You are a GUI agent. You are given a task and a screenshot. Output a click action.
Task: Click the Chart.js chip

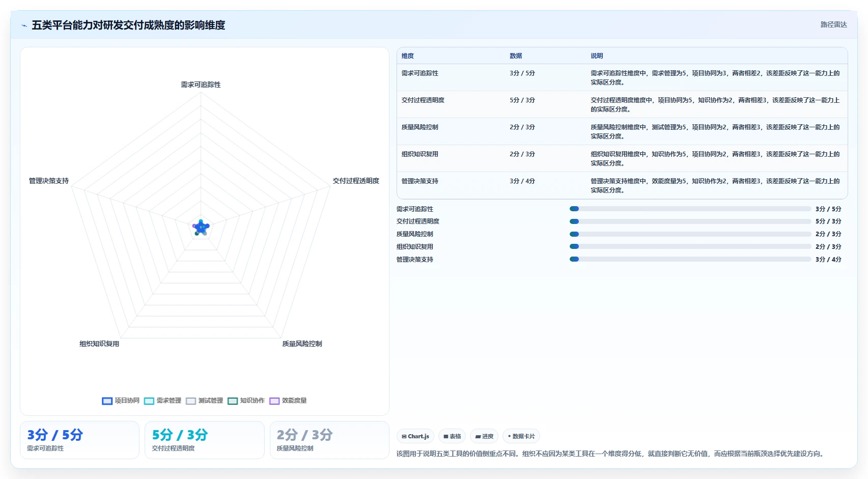click(415, 436)
